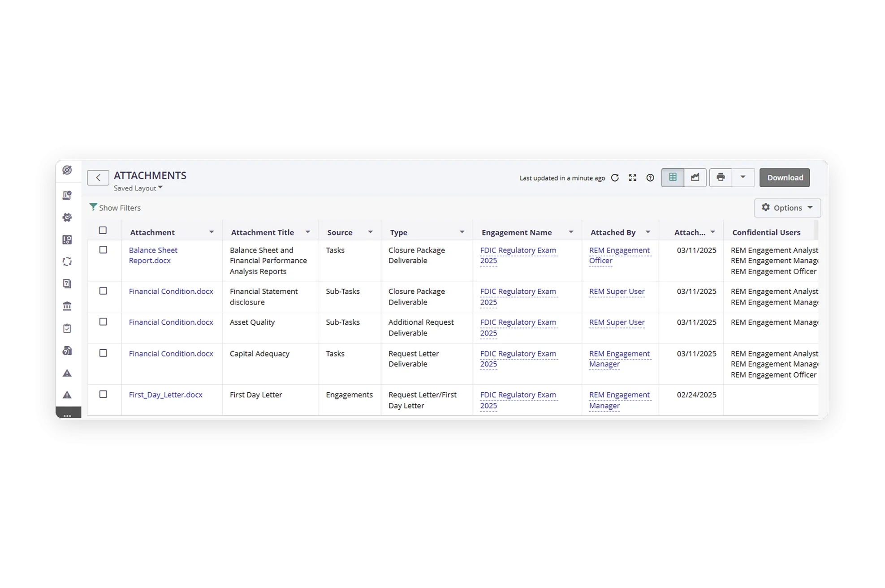The image size is (885, 588).
Task: Open the Engagement Name column menu arrow
Action: click(571, 232)
